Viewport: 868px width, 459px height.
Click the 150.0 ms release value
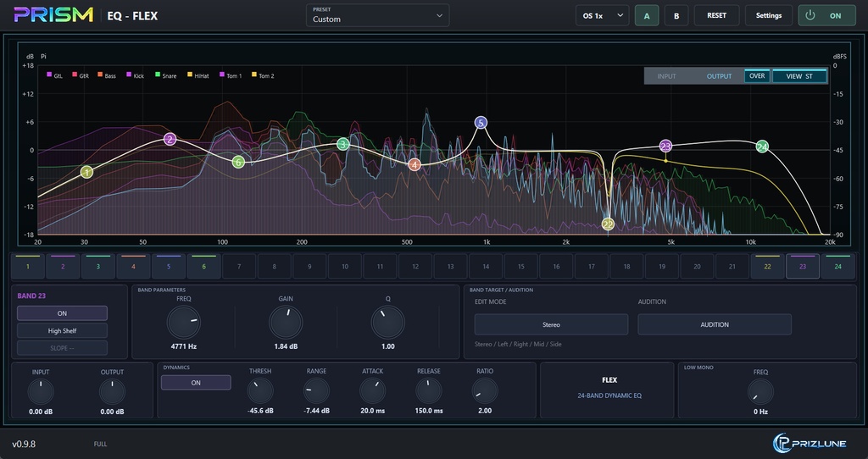(429, 411)
